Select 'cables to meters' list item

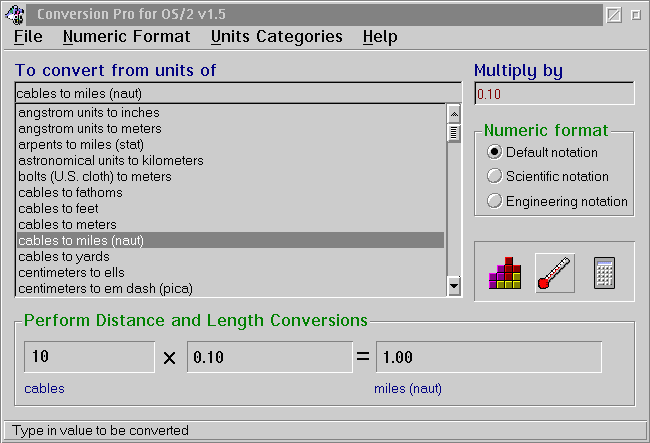point(230,224)
